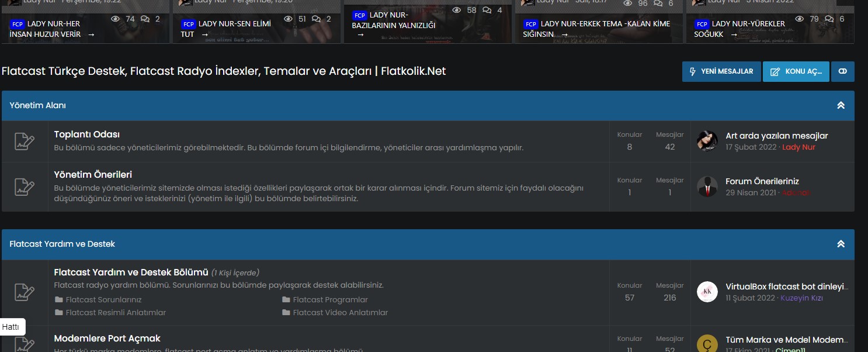The image size is (868, 352).
Task: Click the Yönetim Önerileri forum icon
Action: click(x=23, y=187)
